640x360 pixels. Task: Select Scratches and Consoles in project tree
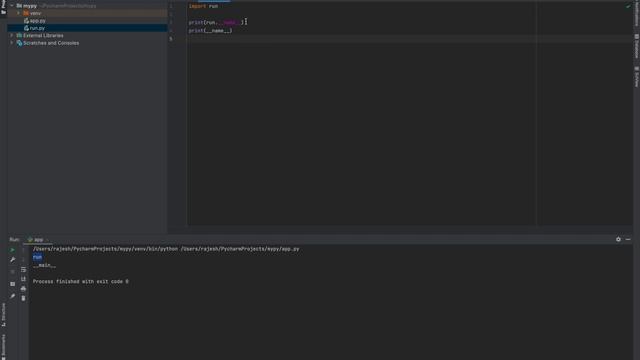(x=51, y=43)
